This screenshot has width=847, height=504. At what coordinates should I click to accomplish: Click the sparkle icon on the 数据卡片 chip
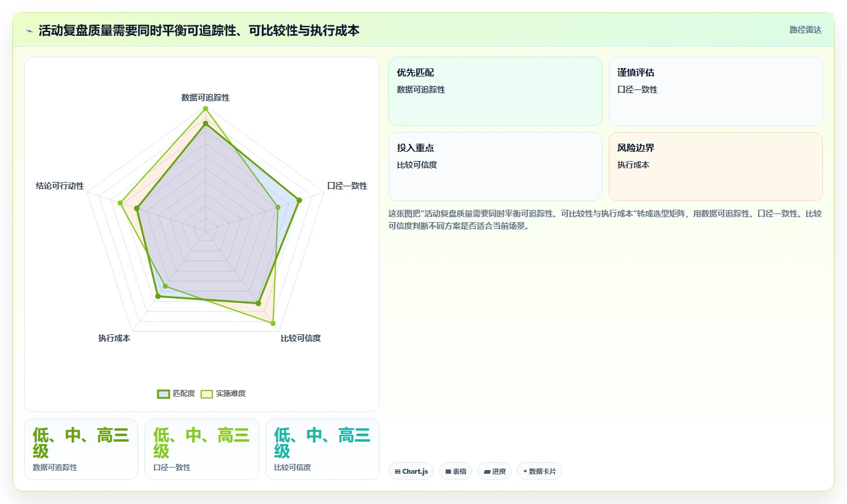(525, 471)
